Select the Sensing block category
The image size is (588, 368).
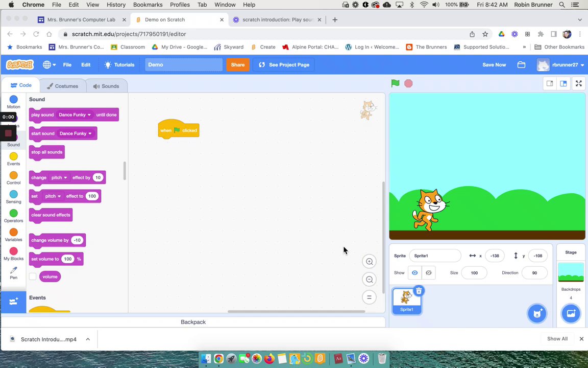tap(13, 197)
